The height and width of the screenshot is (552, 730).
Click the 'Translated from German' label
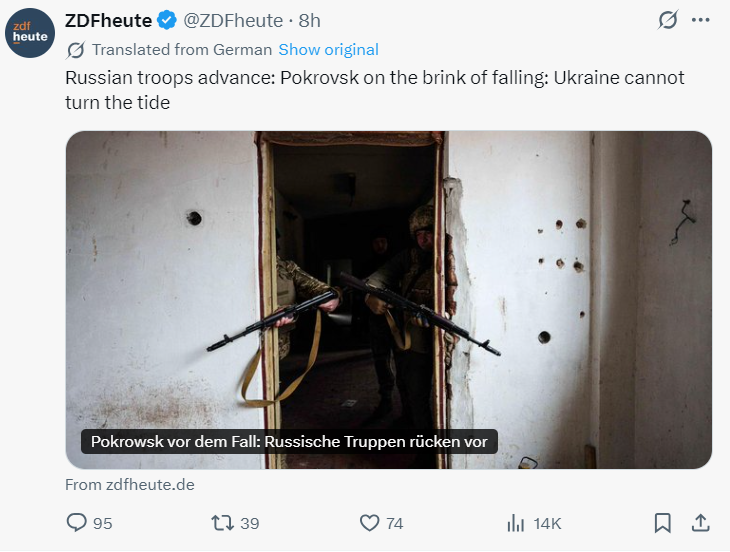(x=181, y=50)
